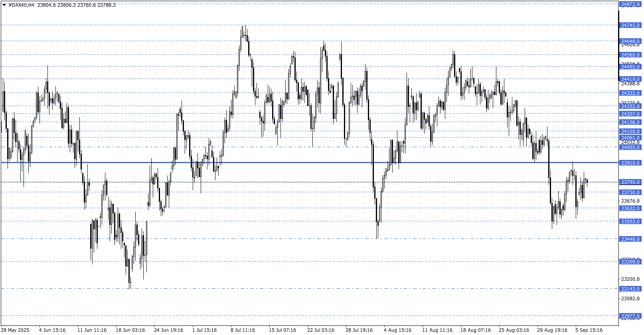The height and width of the screenshot is (335, 644).
Task: Click the 25 Aug 03:16 time label
Action: point(514,330)
